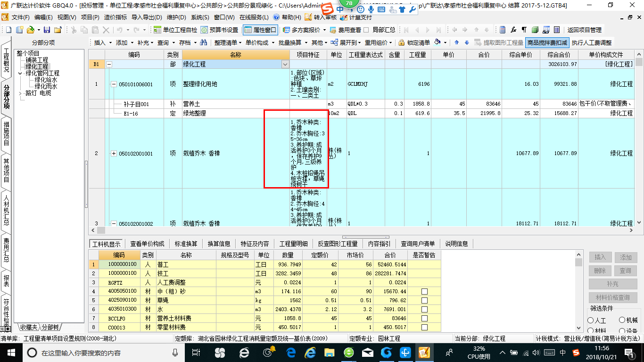Select 绿化给水 in the tree
Image resolution: width=644 pixels, height=362 pixels.
coord(46,80)
